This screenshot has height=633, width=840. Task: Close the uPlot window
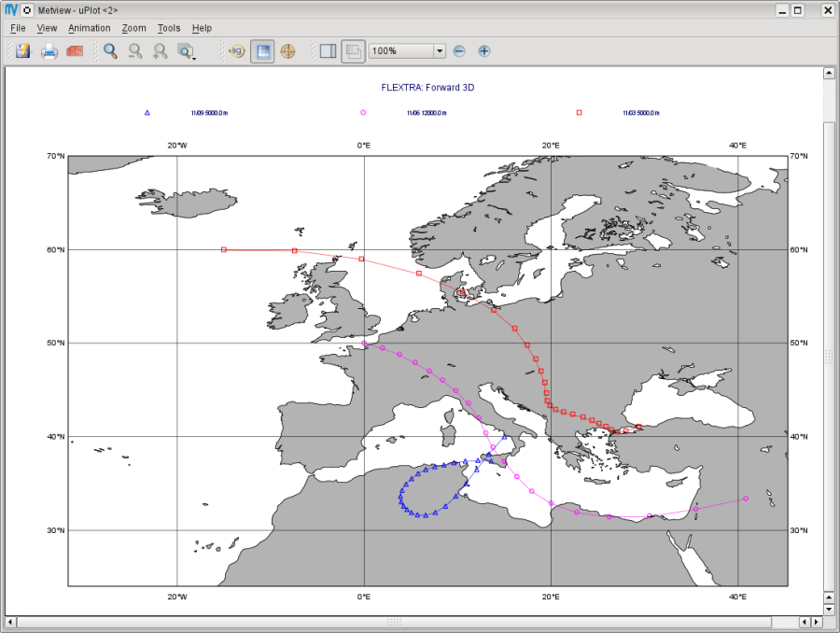click(x=827, y=10)
